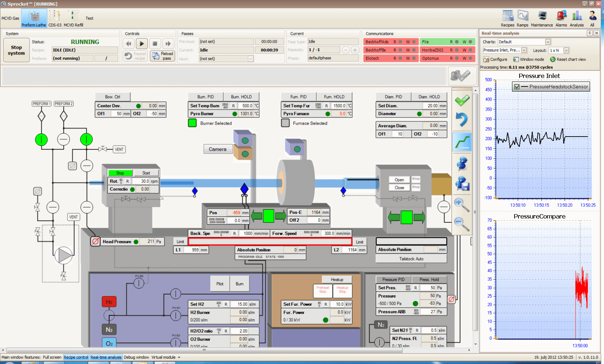The height and width of the screenshot is (364, 604).
Task: Click the Analysis bar chart icon
Action: click(x=577, y=17)
